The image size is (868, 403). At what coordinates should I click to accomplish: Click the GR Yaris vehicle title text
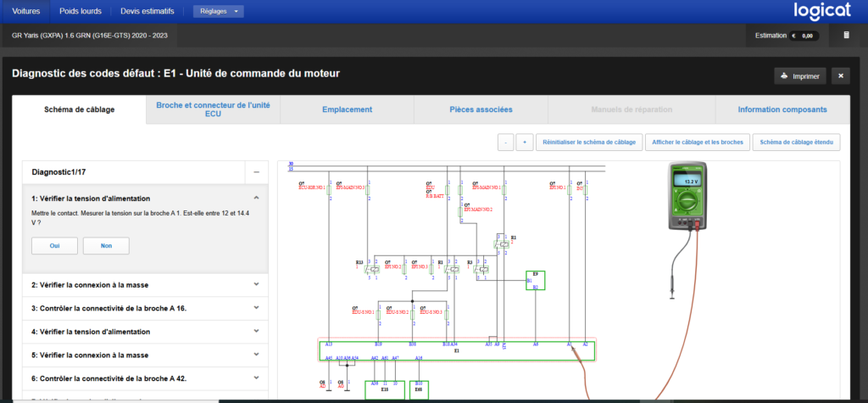(x=90, y=36)
